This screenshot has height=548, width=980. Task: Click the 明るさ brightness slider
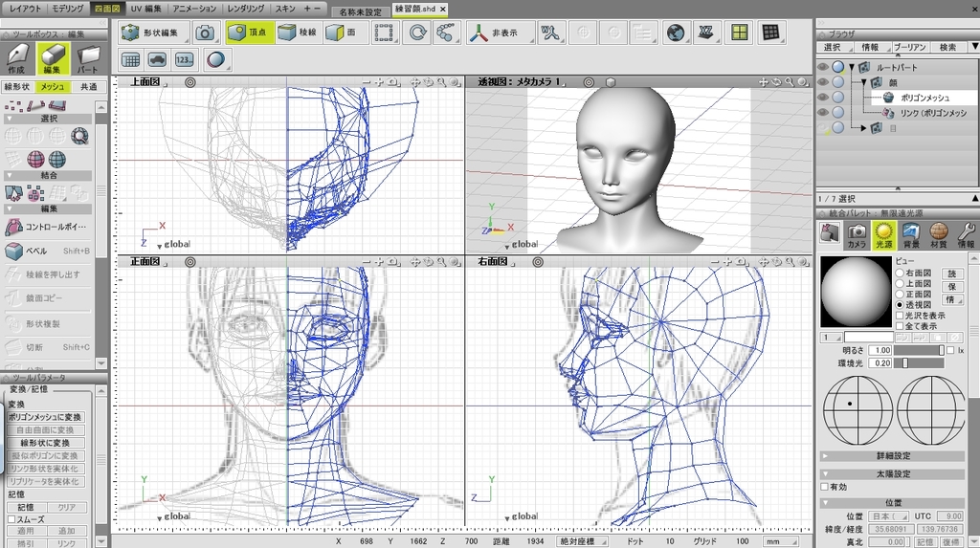(x=917, y=350)
